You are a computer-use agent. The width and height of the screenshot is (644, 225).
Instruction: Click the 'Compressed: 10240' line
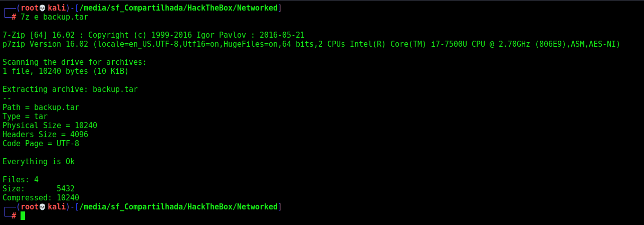click(41, 198)
